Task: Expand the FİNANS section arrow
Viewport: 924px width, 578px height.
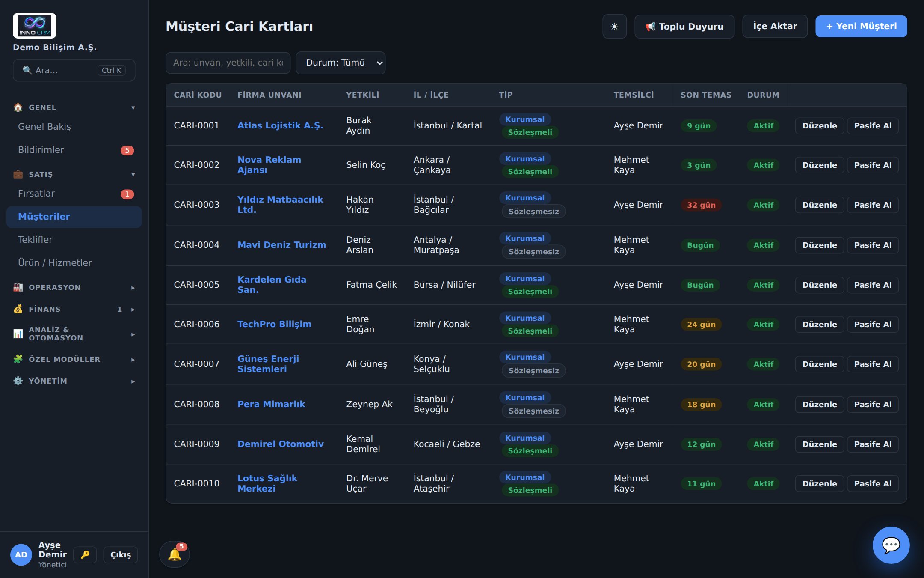Action: click(133, 310)
